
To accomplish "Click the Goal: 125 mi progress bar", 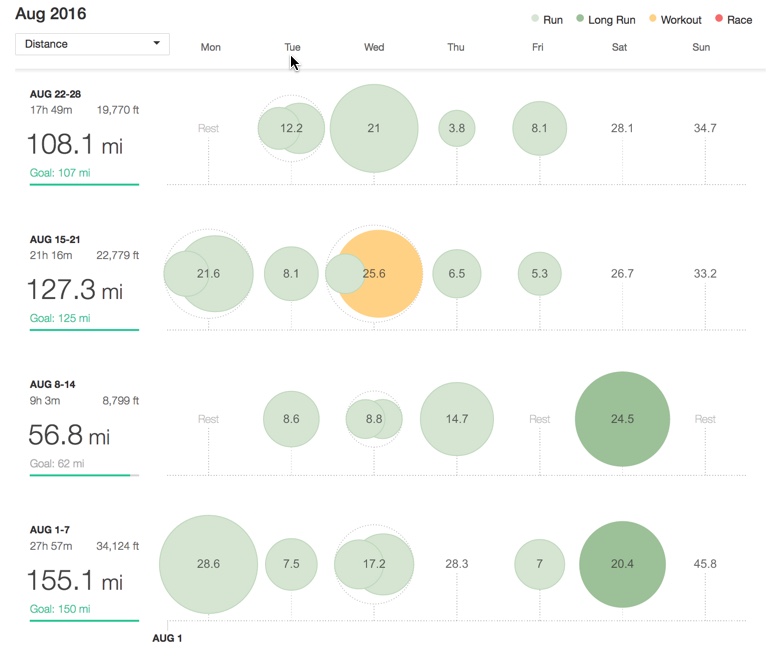I will point(84,329).
